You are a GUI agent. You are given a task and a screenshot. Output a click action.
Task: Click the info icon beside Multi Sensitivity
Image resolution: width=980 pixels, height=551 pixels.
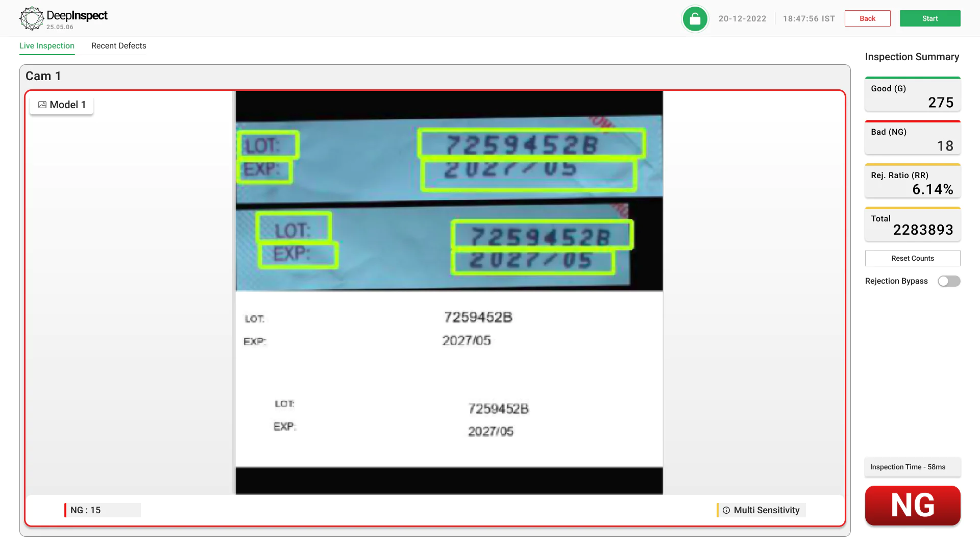[x=726, y=510]
